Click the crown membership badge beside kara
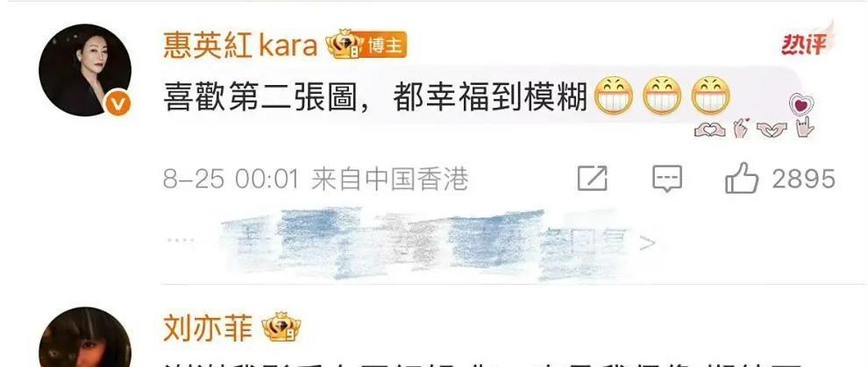 [343, 45]
